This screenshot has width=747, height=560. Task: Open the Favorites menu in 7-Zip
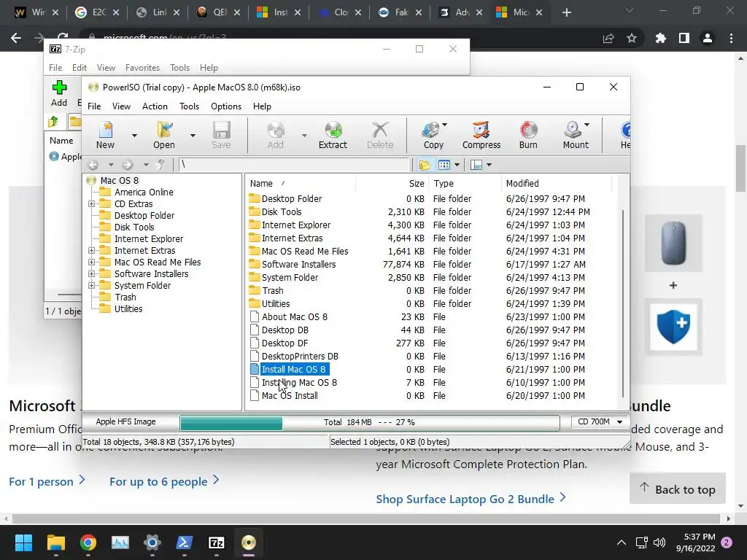click(142, 68)
